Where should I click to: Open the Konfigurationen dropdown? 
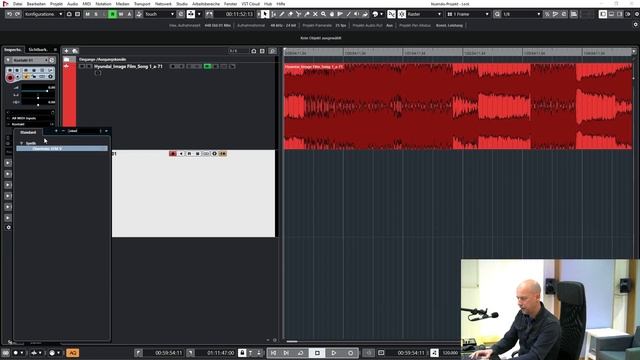pos(43,14)
